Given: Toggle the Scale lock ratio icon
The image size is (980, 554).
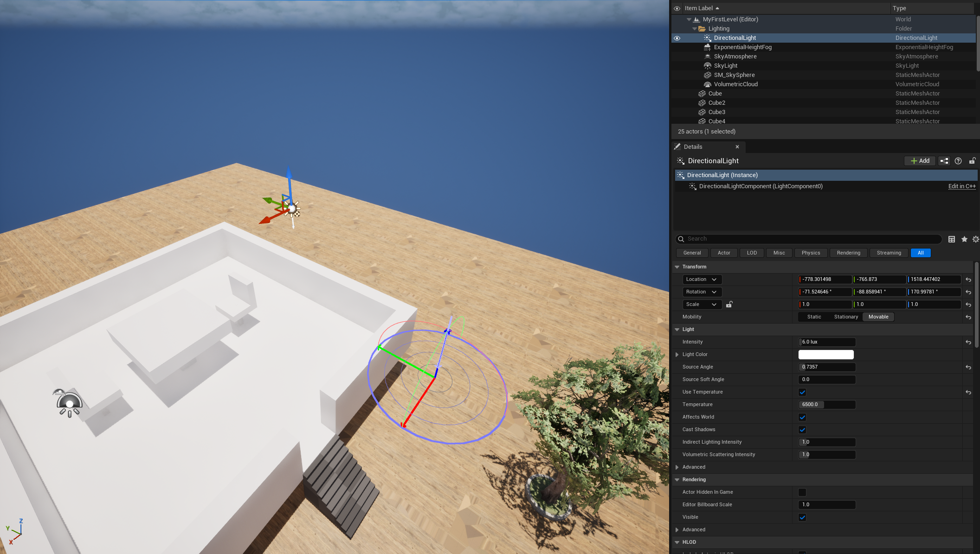Looking at the screenshot, I should (x=729, y=305).
